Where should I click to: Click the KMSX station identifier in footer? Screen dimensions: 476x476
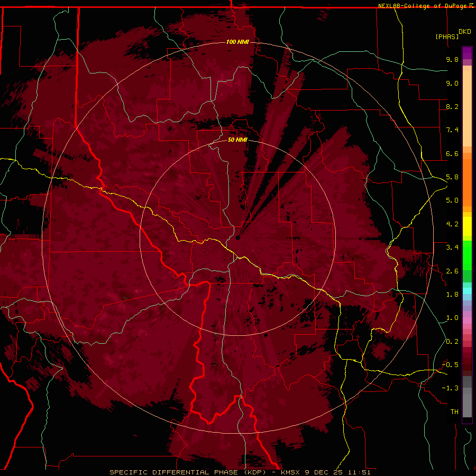[291, 472]
